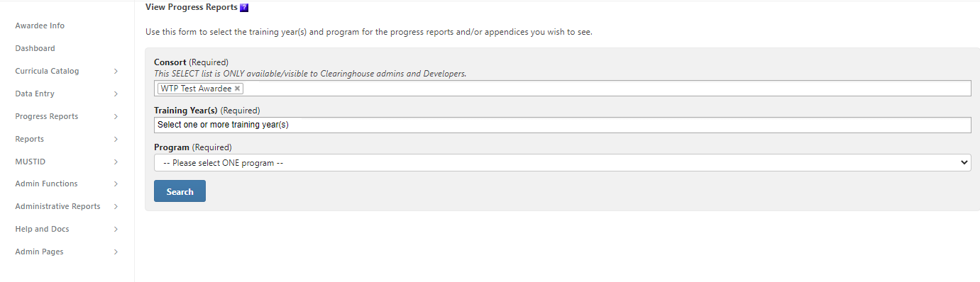Click the purple help icon beside View Progress Reports
This screenshot has width=980, height=282.
(244, 8)
